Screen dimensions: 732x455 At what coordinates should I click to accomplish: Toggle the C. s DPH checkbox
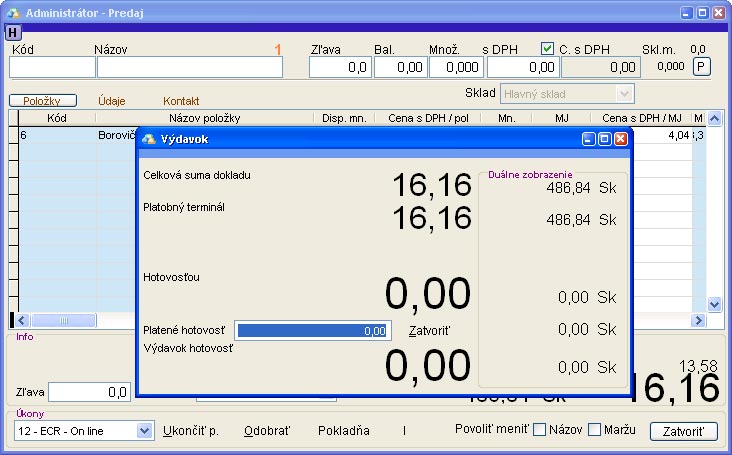547,48
